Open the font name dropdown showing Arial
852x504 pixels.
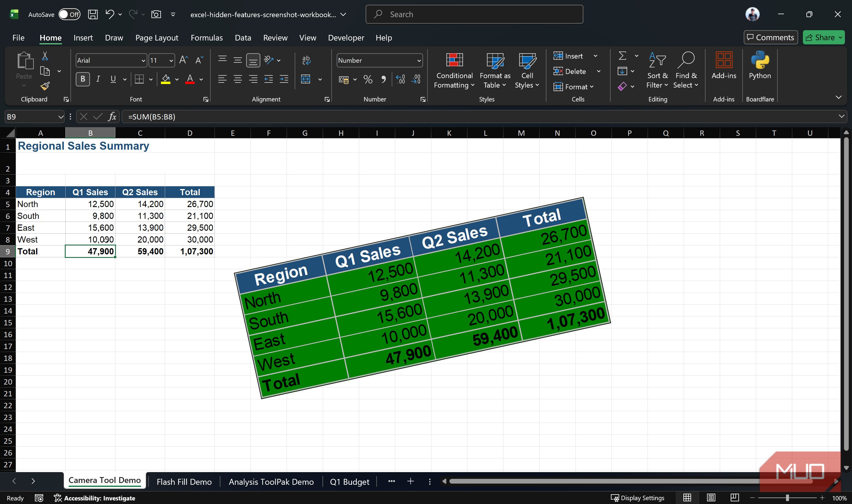(x=143, y=60)
